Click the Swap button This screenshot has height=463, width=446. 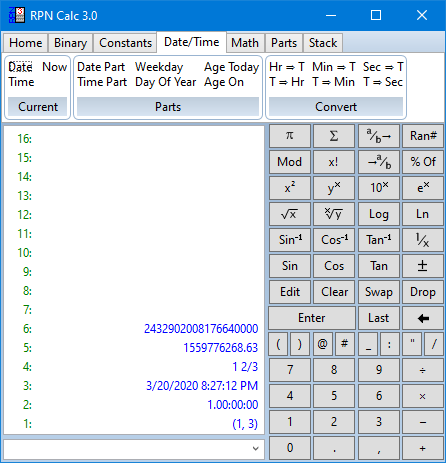click(379, 292)
